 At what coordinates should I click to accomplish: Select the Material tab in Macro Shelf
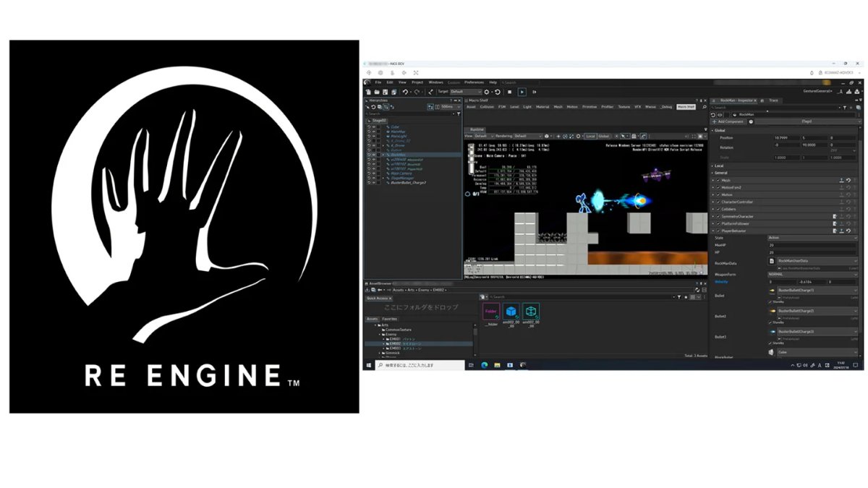point(542,107)
